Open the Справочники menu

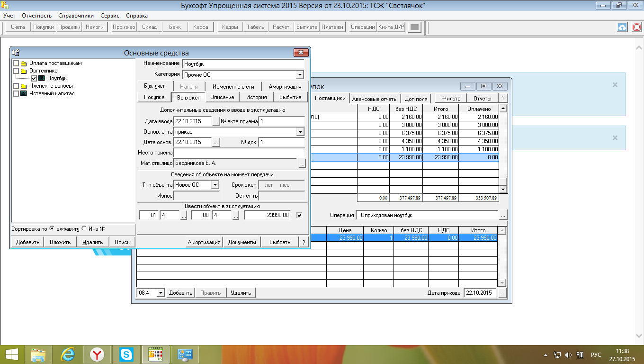tap(75, 16)
